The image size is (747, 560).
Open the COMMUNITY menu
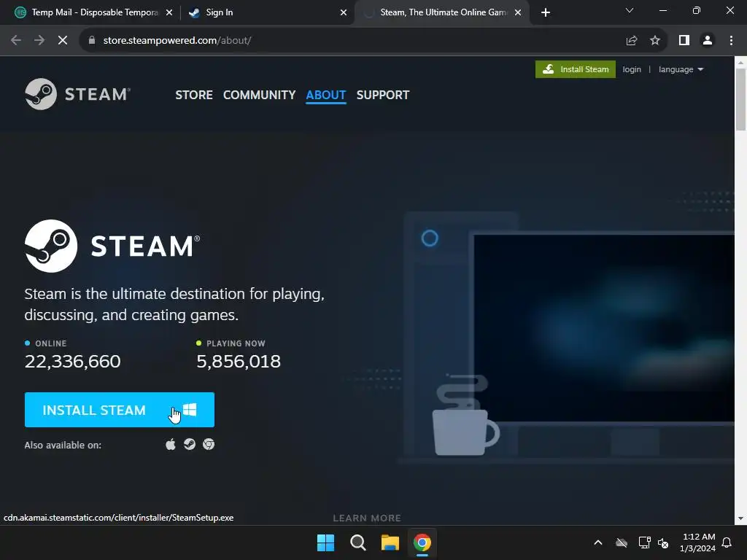pos(259,95)
